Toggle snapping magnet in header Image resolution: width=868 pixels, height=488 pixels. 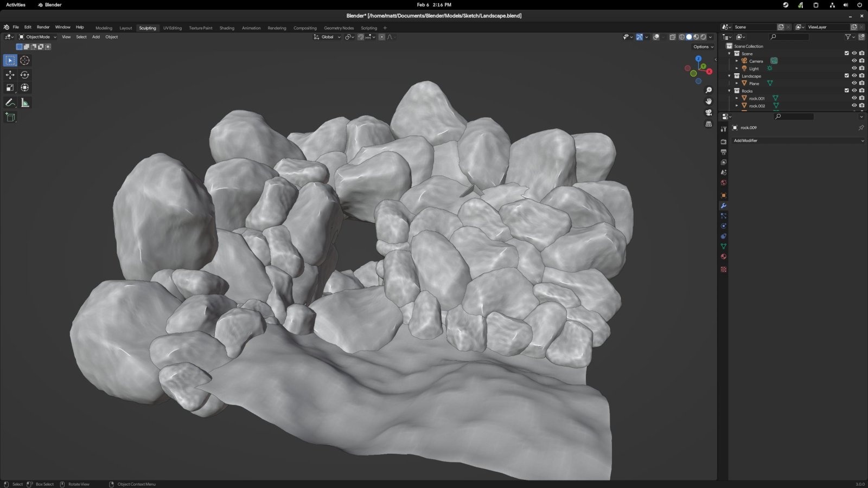pos(361,37)
